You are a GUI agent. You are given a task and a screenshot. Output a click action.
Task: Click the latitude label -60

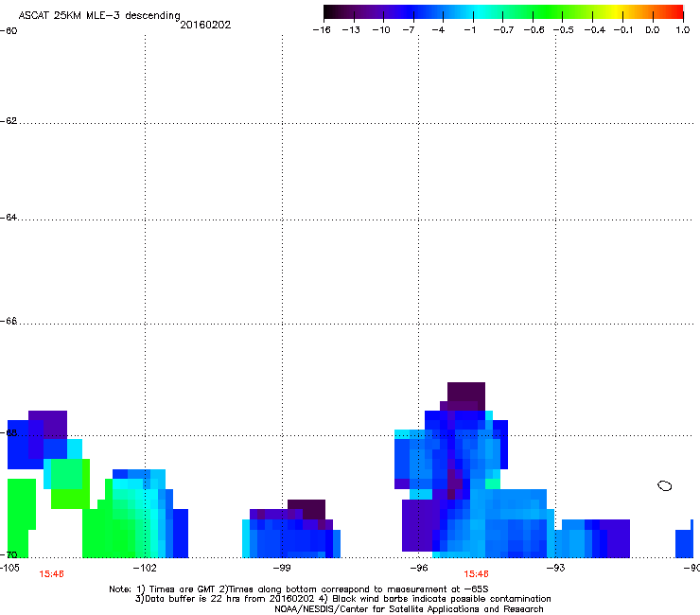pyautogui.click(x=9, y=31)
